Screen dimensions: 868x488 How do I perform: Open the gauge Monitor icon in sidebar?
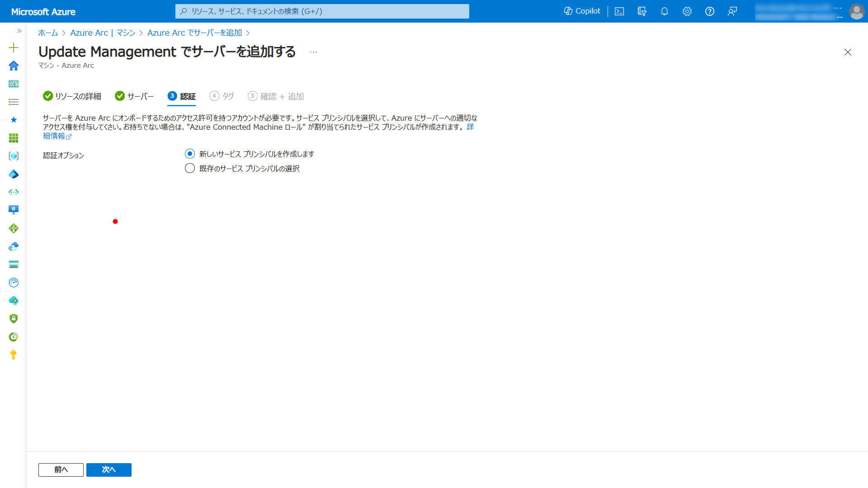(x=14, y=282)
